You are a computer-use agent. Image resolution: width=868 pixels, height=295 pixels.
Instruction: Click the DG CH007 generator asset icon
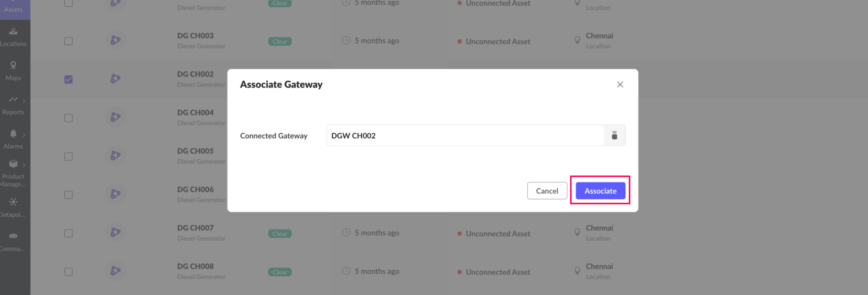pos(115,233)
